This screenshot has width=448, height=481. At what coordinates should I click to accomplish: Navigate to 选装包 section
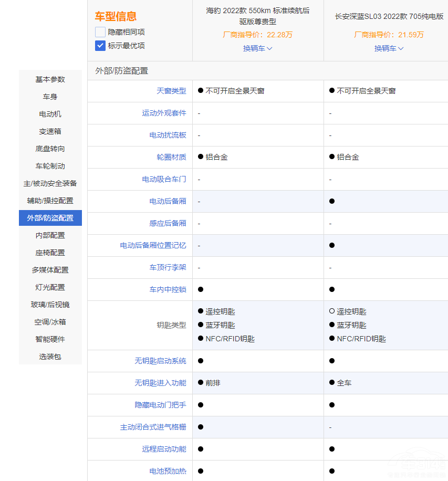(x=50, y=357)
